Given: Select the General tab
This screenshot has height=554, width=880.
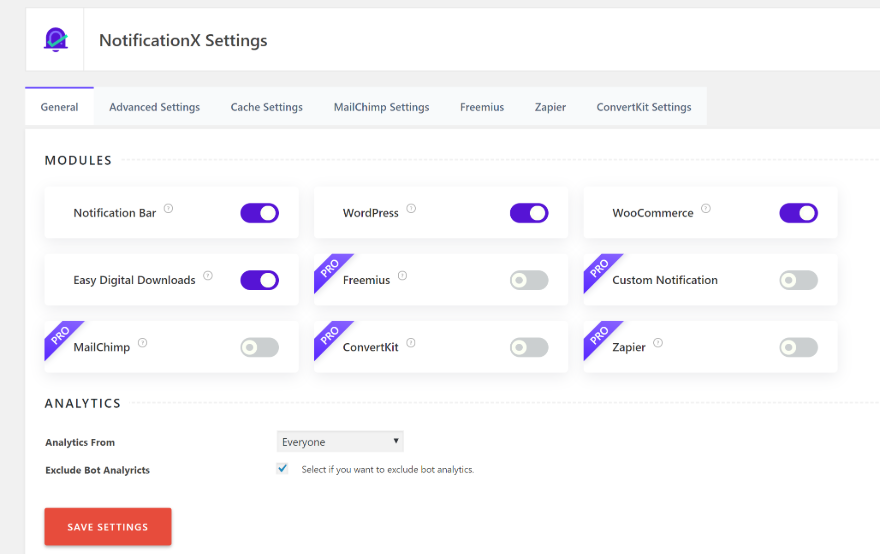Looking at the screenshot, I should (59, 107).
